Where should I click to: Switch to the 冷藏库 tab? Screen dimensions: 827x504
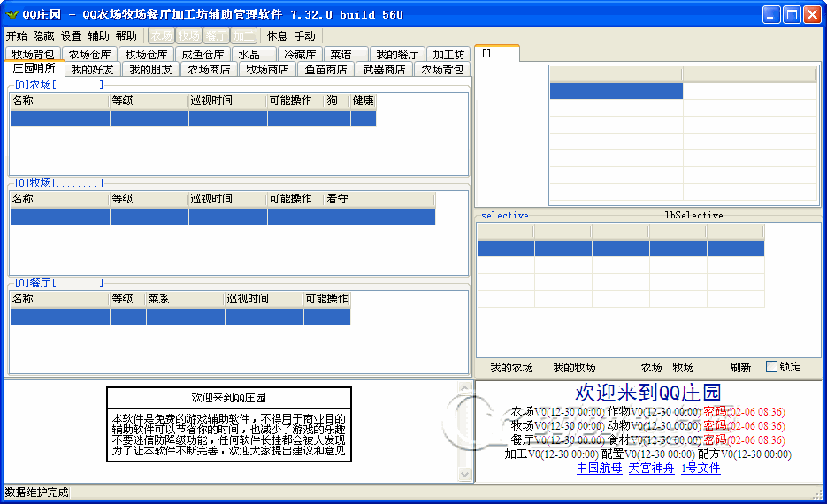[x=300, y=54]
